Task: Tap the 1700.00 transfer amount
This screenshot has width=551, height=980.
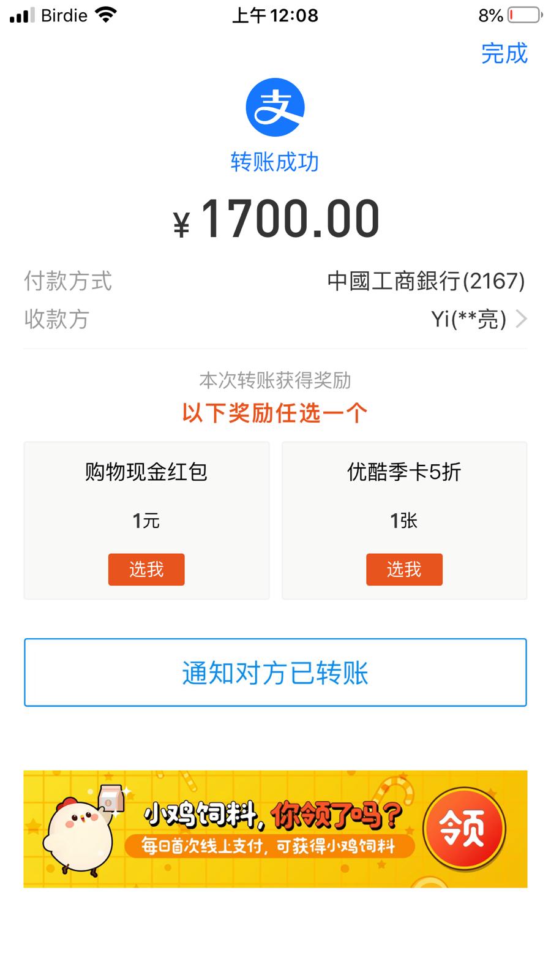Action: pos(290,219)
